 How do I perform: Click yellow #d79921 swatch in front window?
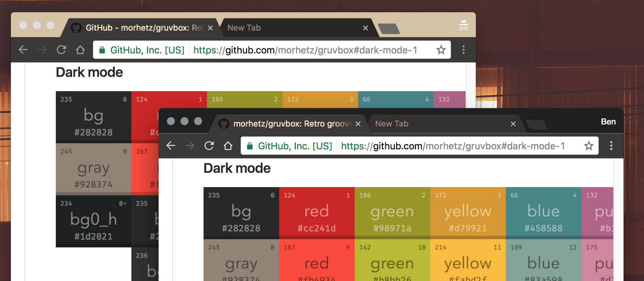point(468,213)
